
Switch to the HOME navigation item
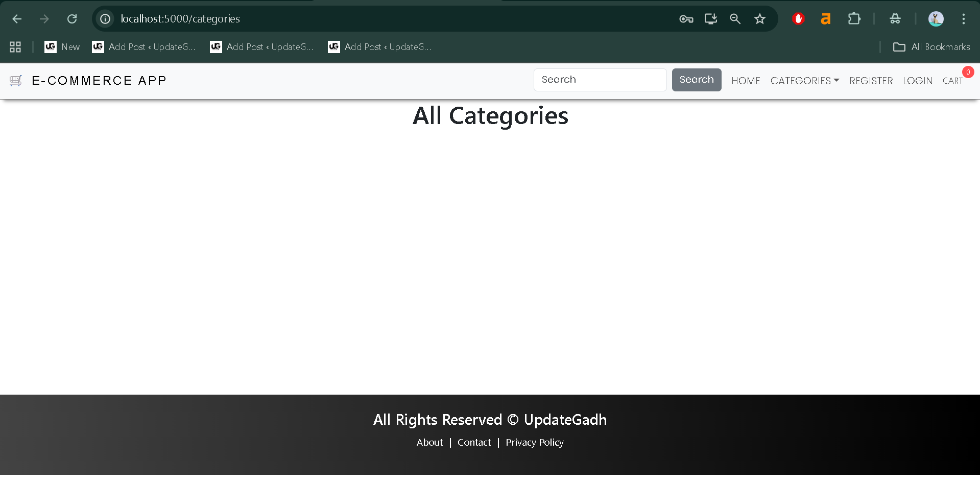point(746,81)
